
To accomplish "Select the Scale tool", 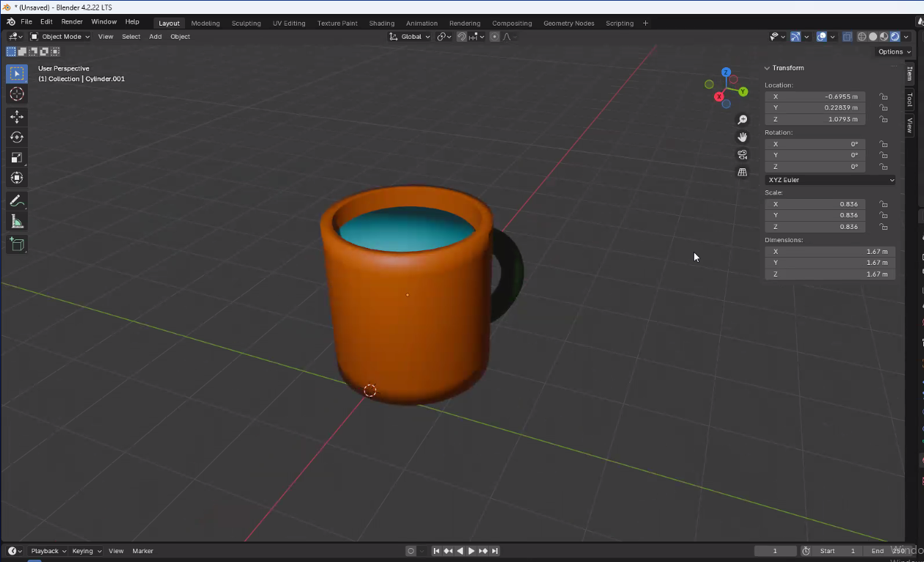I will click(17, 157).
